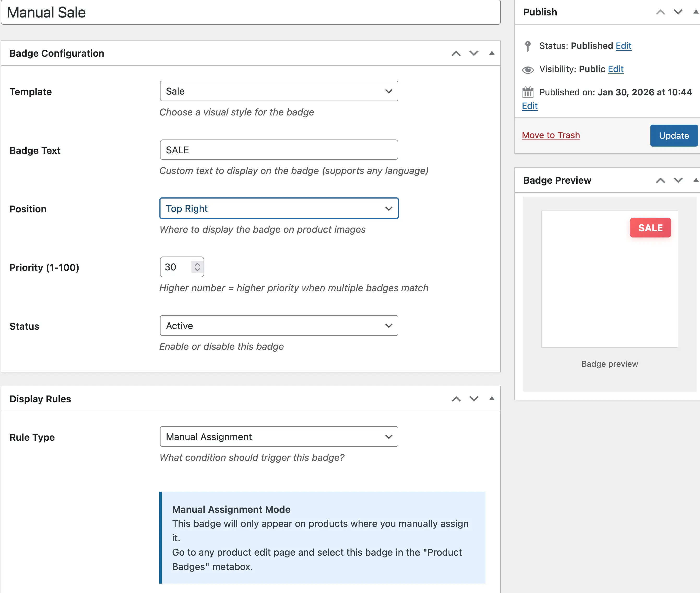
Task: Click Move to Trash link
Action: click(550, 135)
